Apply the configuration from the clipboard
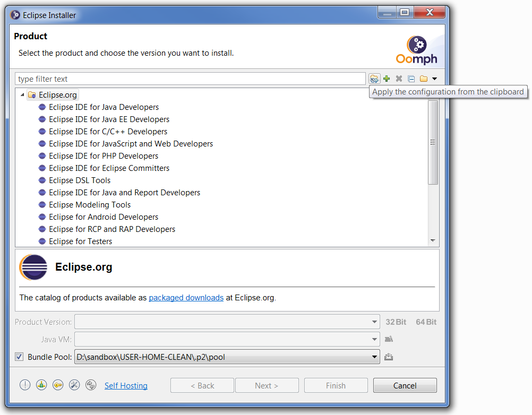The image size is (532, 415). (374, 78)
